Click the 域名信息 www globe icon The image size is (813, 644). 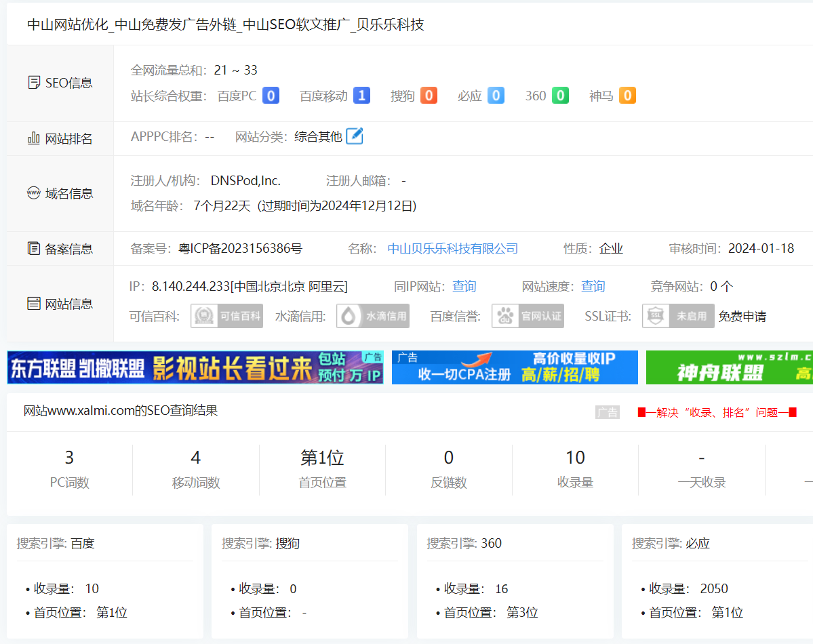click(x=34, y=193)
